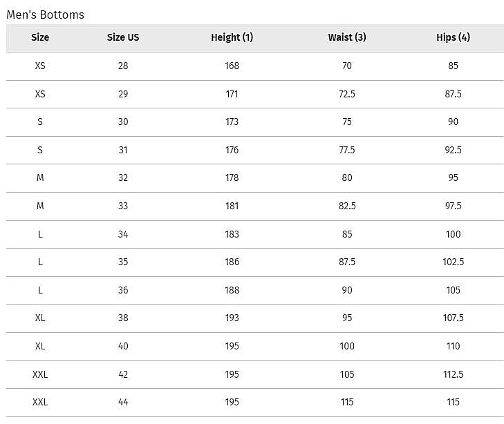Click the Size US column header
Viewport: 504px width, 424px height.
pos(123,37)
